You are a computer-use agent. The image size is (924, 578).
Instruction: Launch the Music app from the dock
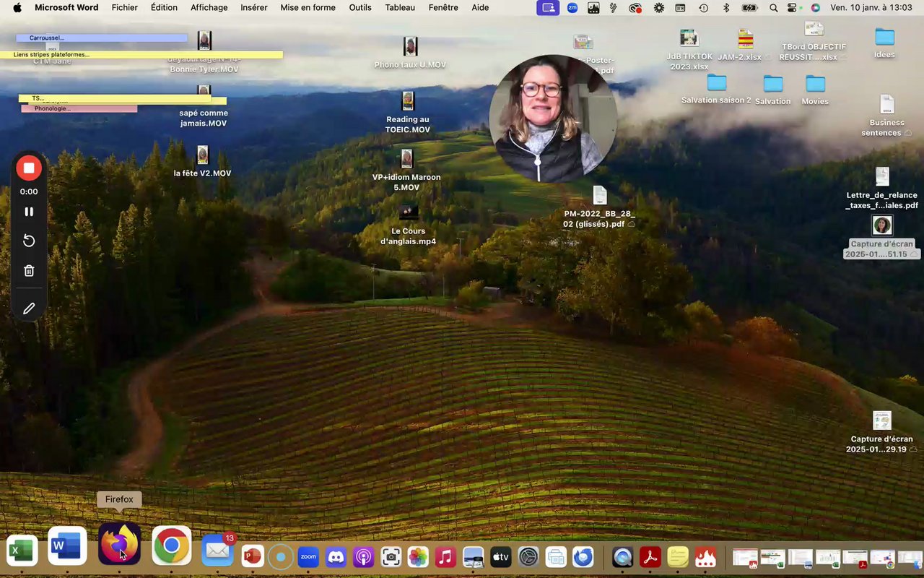(445, 556)
